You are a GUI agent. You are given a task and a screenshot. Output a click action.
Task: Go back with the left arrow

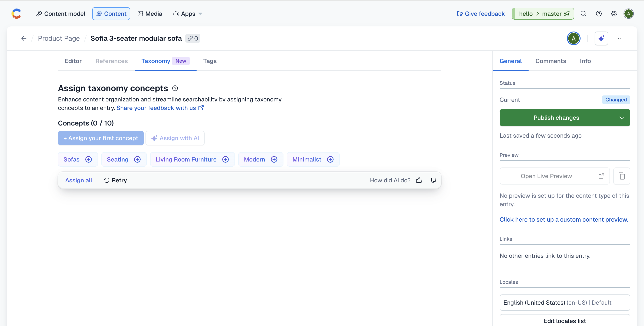24,38
